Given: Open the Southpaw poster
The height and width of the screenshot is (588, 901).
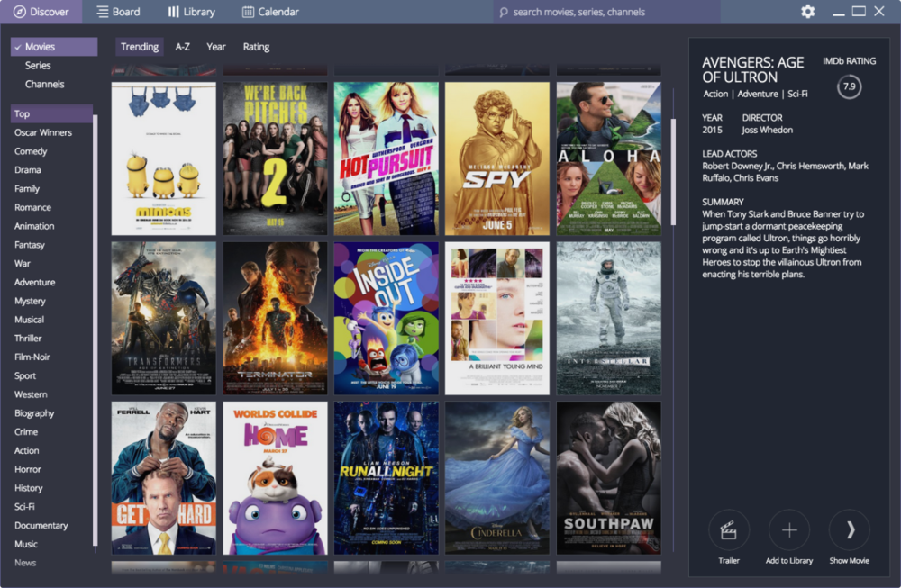Looking at the screenshot, I should pyautogui.click(x=608, y=478).
